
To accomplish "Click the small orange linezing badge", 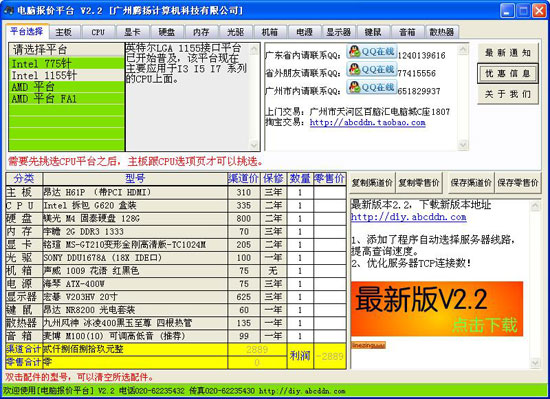I will [x=368, y=345].
